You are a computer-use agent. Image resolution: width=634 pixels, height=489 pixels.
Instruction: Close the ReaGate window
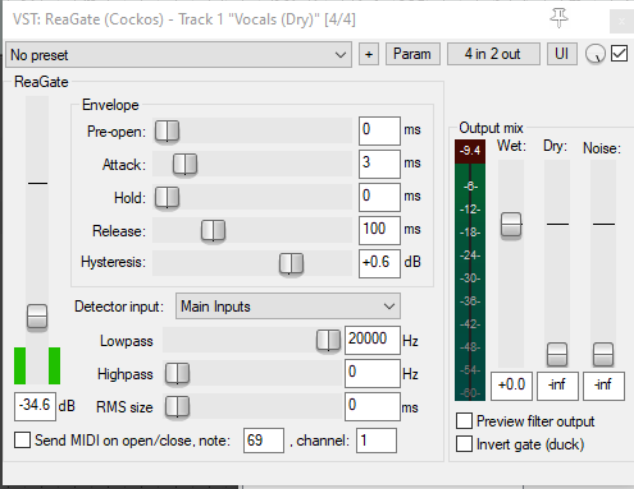[x=622, y=21]
